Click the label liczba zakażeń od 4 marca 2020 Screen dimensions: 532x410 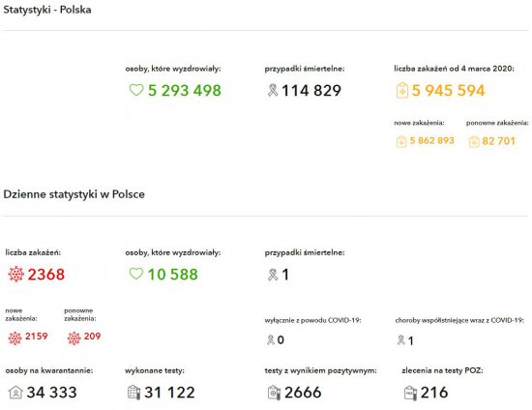click(454, 69)
